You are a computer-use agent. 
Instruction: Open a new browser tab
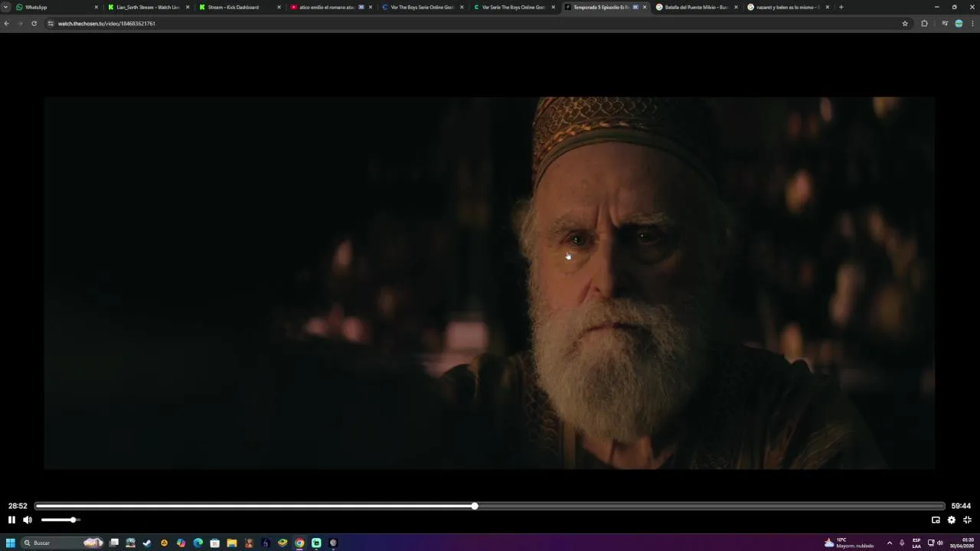[841, 7]
